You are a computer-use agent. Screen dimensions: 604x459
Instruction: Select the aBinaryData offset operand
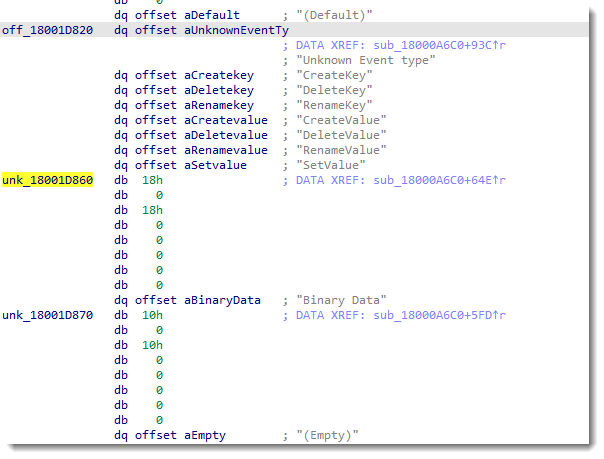tap(222, 300)
